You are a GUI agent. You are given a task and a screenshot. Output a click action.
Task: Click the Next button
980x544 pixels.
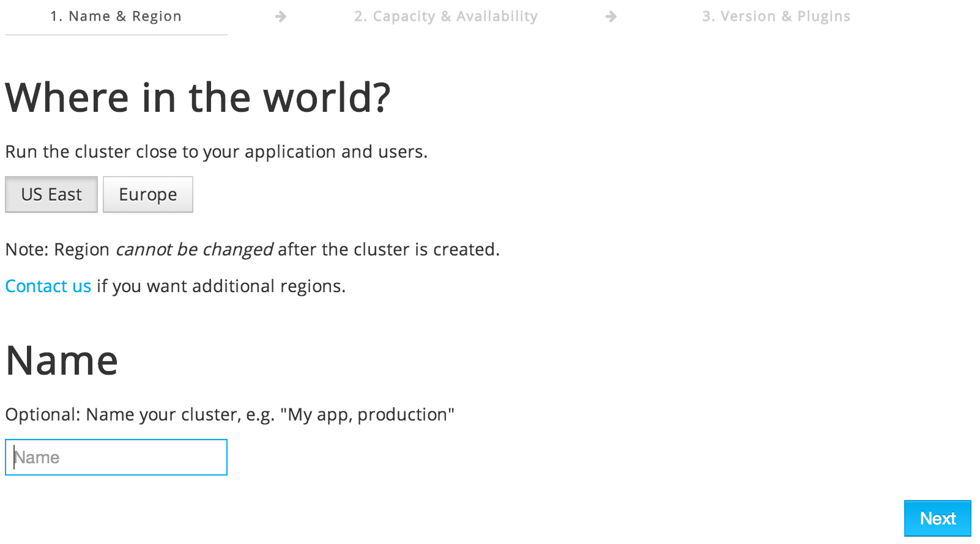point(938,518)
